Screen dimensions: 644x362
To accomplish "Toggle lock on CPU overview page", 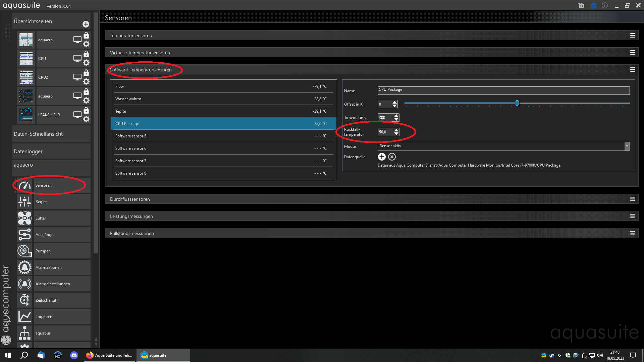I will 86,54.
